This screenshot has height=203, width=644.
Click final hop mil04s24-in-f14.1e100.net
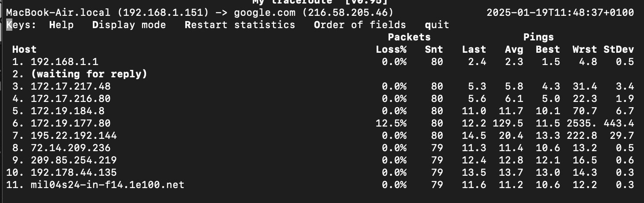(107, 185)
